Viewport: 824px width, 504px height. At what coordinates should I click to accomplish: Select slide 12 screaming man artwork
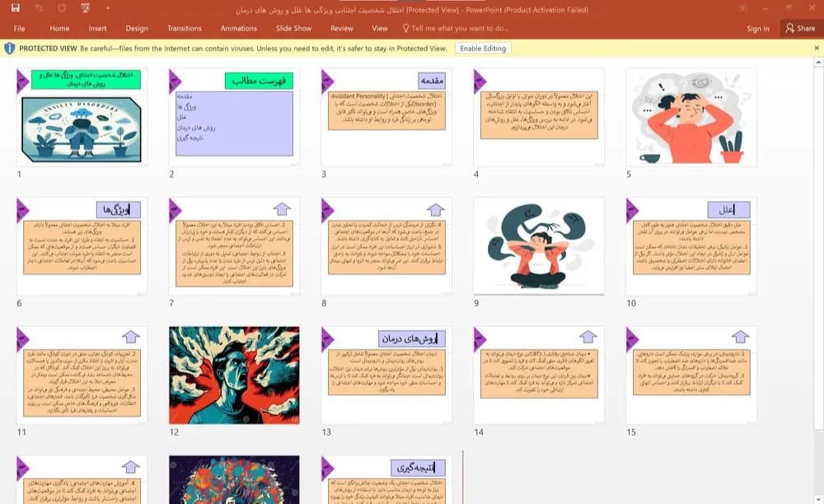tap(234, 376)
